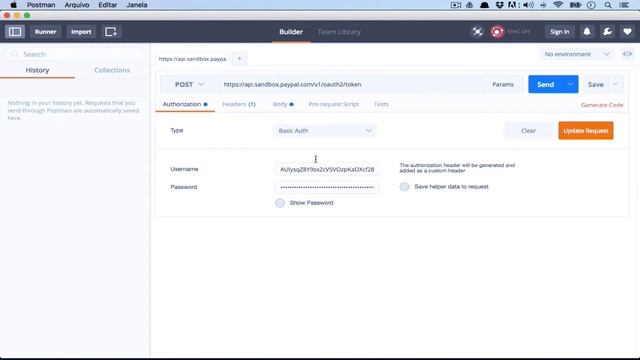
Task: Open the No environment dropdown
Action: point(577,54)
